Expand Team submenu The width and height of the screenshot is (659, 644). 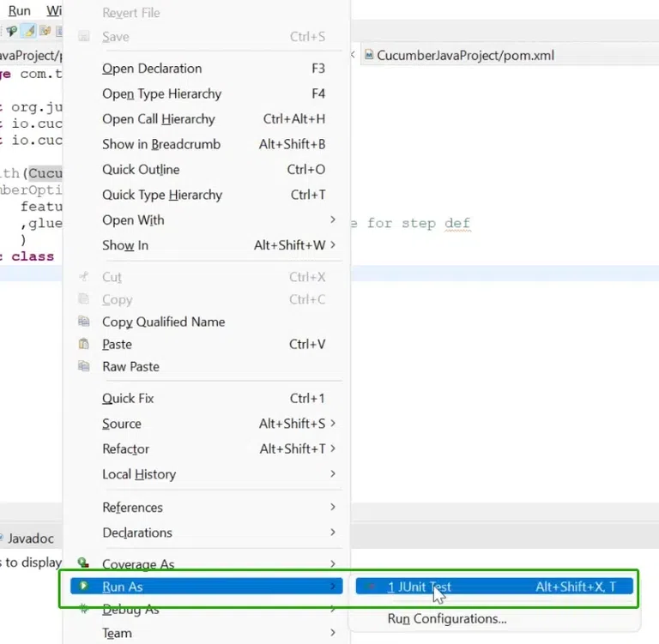[x=206, y=633]
